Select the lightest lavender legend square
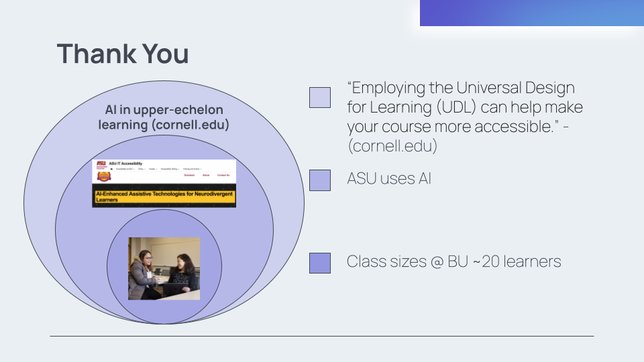This screenshot has height=362, width=644. coord(320,97)
